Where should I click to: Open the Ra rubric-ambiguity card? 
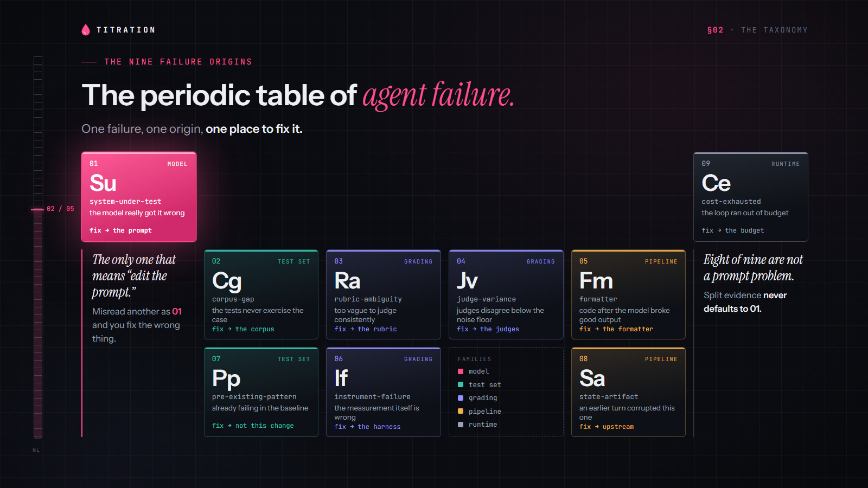click(384, 294)
